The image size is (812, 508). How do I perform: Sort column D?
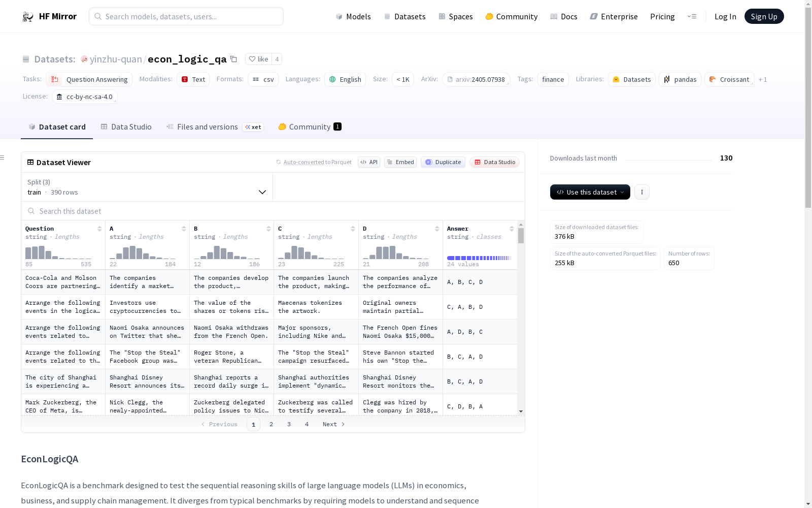(x=437, y=229)
